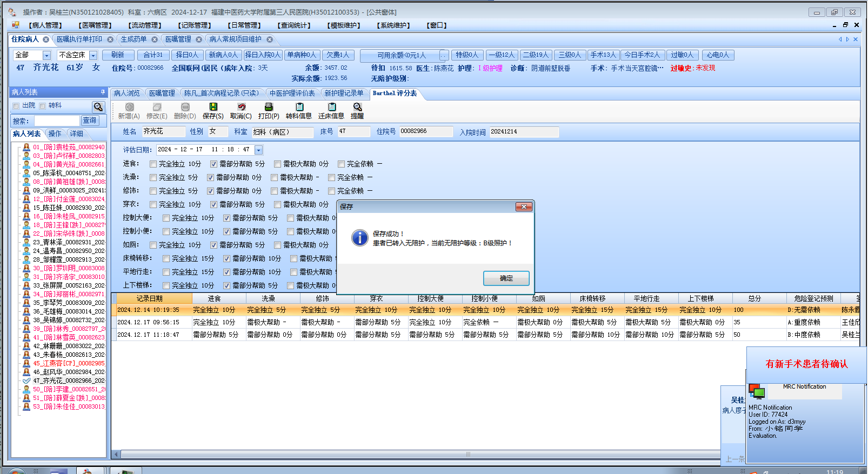Click the 刷新 button

(x=118, y=55)
